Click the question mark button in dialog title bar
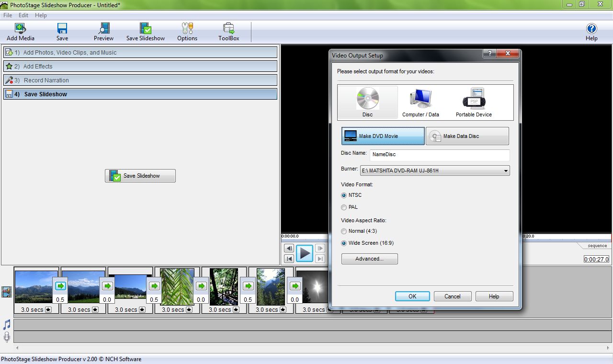 (x=489, y=54)
